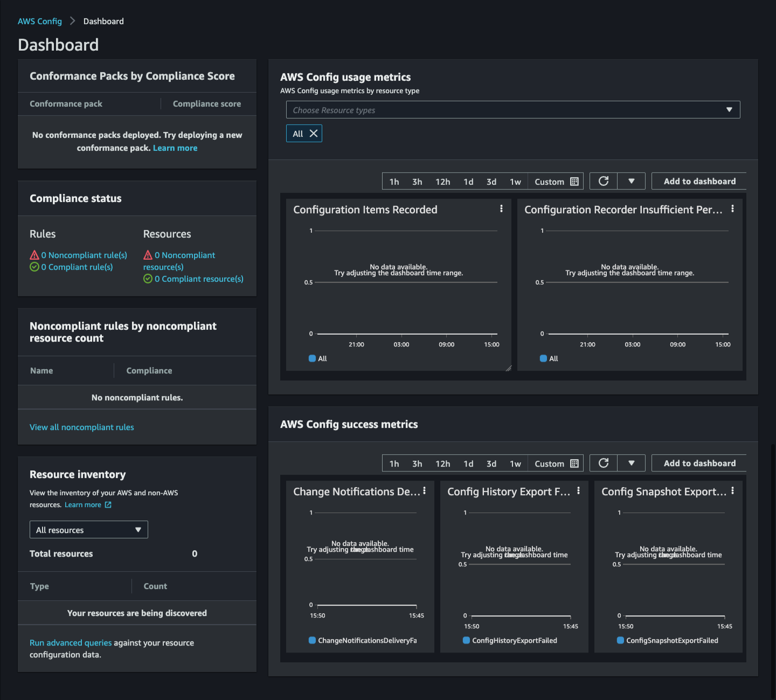Remove the All resource type tag
776x700 pixels.
[313, 133]
